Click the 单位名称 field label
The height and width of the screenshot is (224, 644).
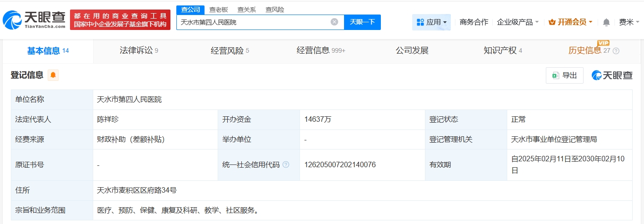pyautogui.click(x=30, y=100)
